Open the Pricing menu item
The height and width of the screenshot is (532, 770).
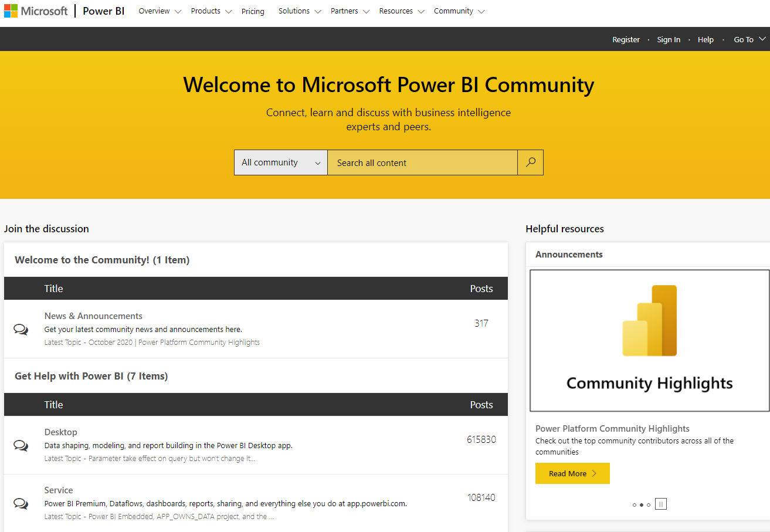point(253,11)
